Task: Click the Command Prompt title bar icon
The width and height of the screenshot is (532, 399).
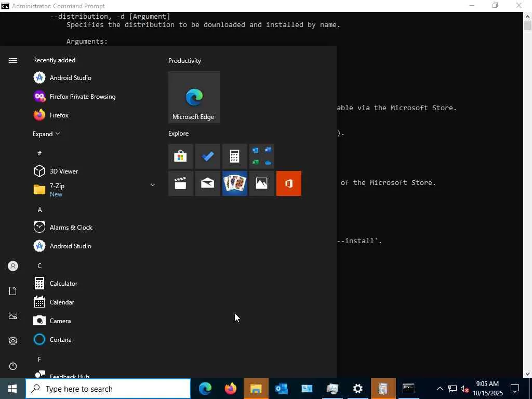Action: (x=5, y=6)
